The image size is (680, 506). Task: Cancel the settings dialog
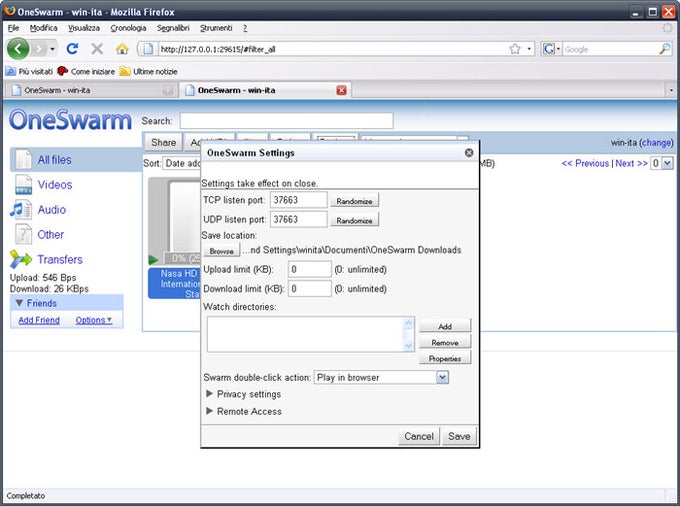(x=419, y=436)
